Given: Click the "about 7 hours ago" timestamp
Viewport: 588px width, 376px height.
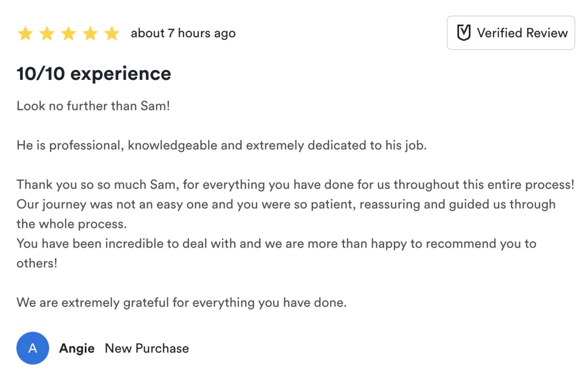Looking at the screenshot, I should 183,33.
